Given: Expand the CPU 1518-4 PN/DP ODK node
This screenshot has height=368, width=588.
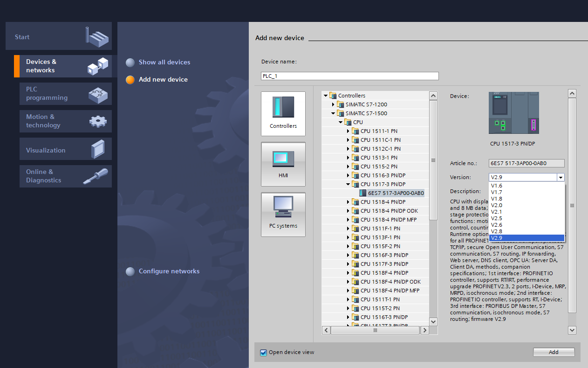Looking at the screenshot, I should [x=348, y=211].
